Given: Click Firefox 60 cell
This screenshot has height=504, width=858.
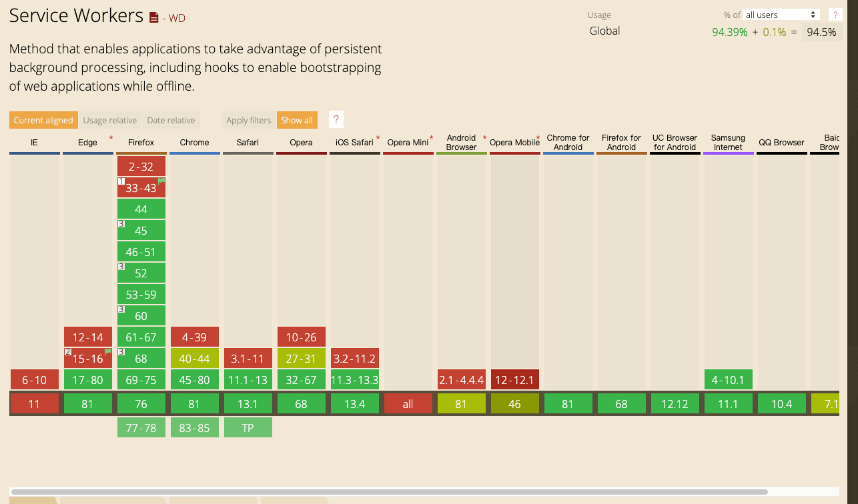Looking at the screenshot, I should tap(141, 316).
